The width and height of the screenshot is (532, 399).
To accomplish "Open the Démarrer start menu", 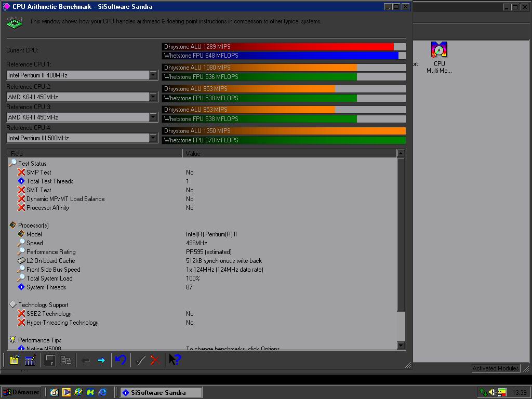I will [21, 392].
